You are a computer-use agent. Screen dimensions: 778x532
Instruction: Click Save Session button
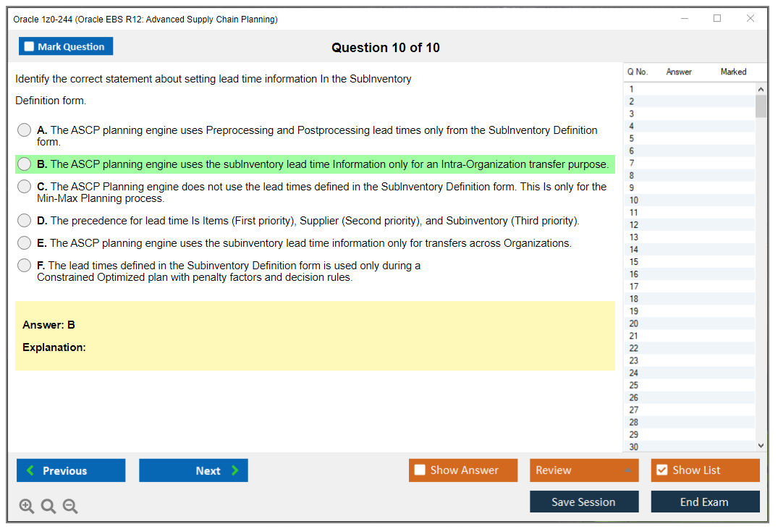[x=583, y=502]
